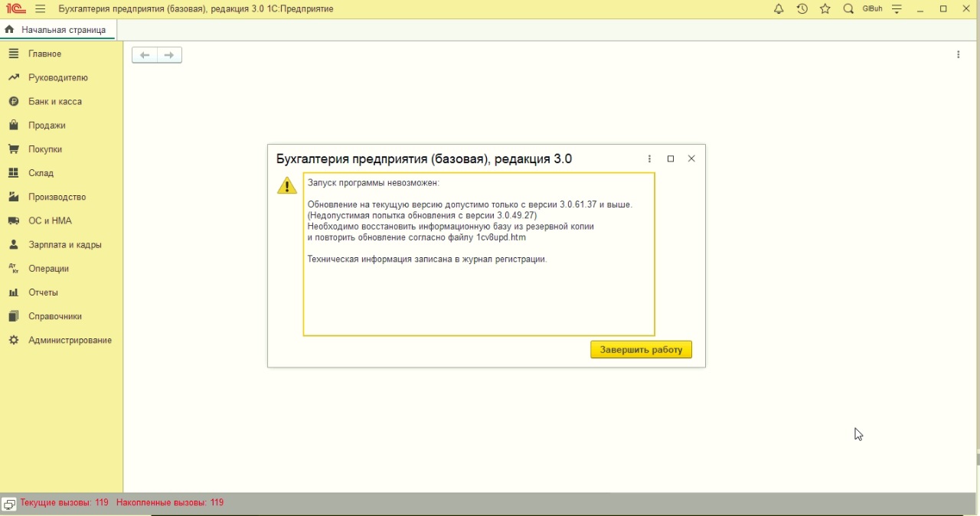Open Операции section

point(61,269)
